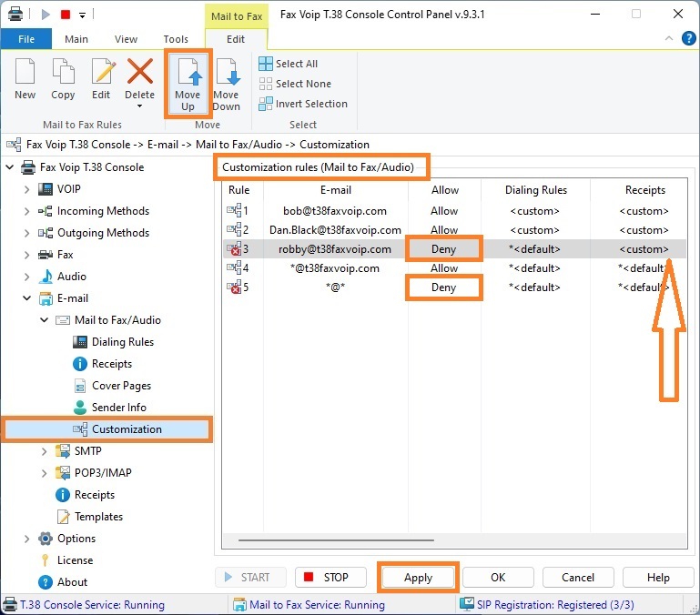Image resolution: width=700 pixels, height=615 pixels.
Task: Click the Invert Selection icon
Action: click(x=265, y=104)
